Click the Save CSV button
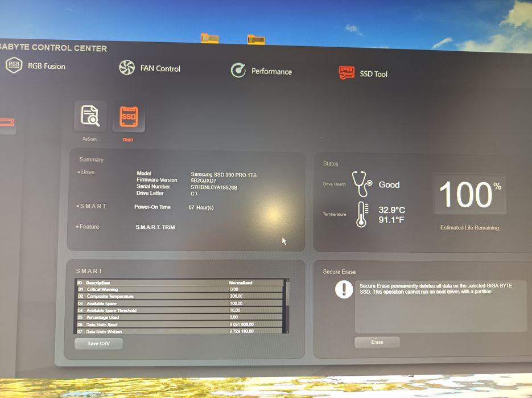Screen dimensions: 532x398 pos(98,343)
